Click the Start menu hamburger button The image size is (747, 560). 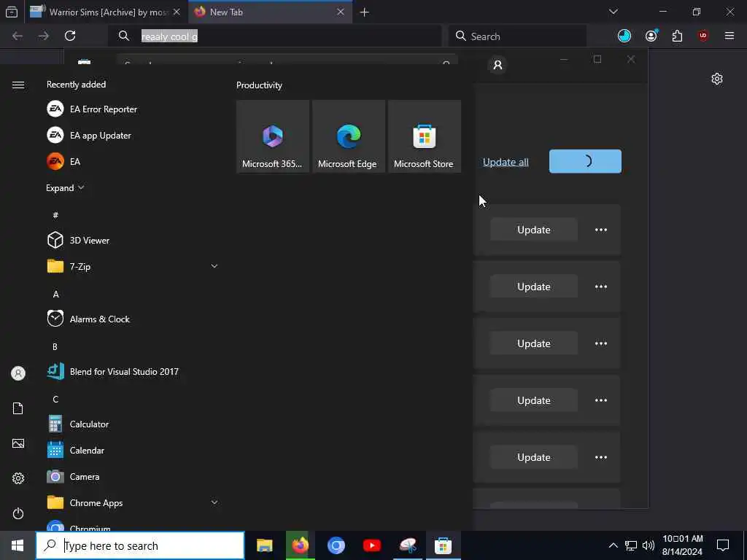pos(18,85)
